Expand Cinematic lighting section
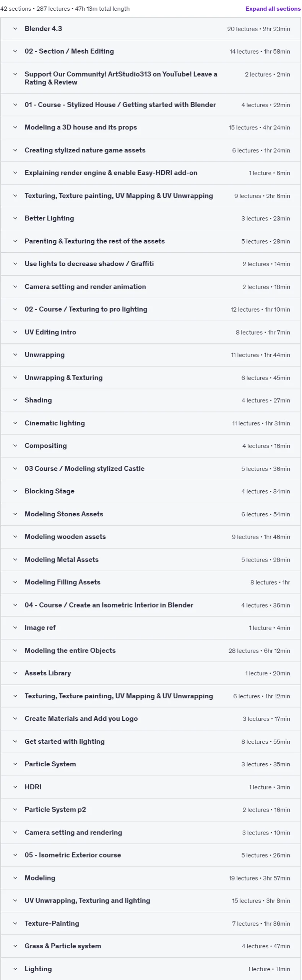The height and width of the screenshot is (980, 302). (x=150, y=423)
